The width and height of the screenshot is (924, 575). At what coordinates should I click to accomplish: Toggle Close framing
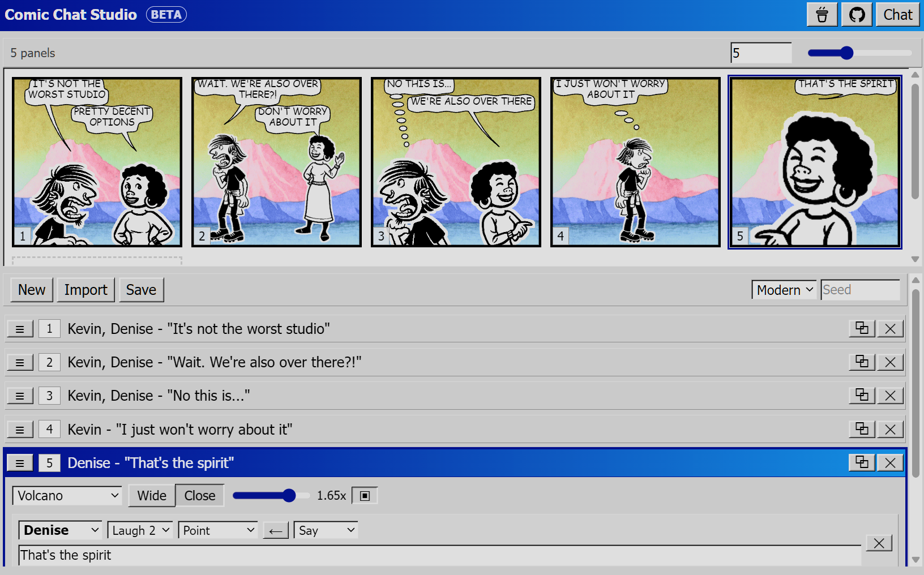[x=200, y=496]
